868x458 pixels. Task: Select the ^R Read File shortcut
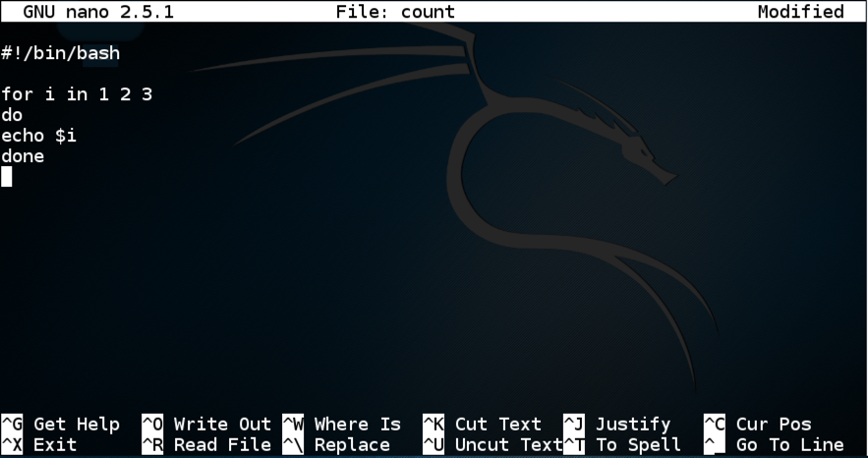point(206,444)
